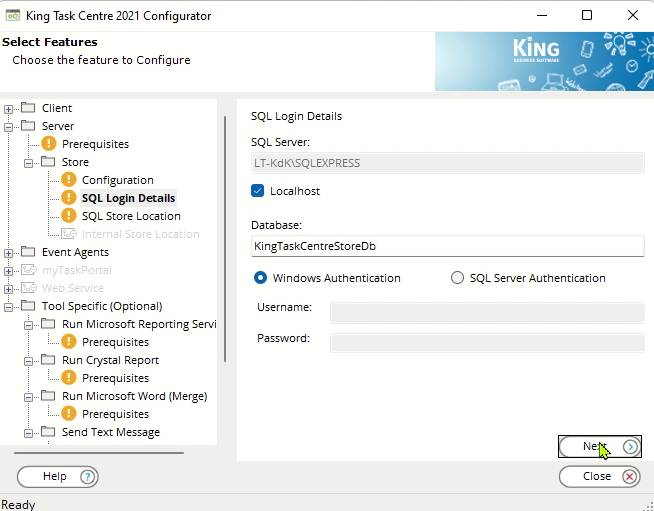The width and height of the screenshot is (654, 511).
Task: Click the warning icon beside SQL Login Details
Action: tap(69, 198)
